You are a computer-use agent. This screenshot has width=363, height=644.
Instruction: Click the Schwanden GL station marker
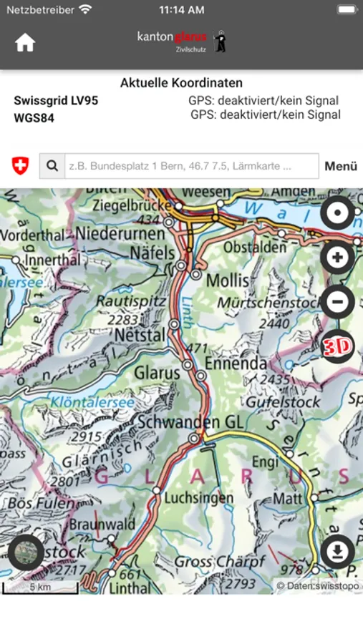coord(193,439)
